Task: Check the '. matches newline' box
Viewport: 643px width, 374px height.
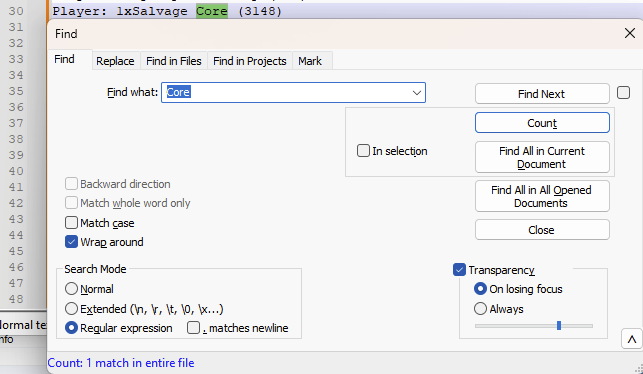Action: tap(193, 328)
